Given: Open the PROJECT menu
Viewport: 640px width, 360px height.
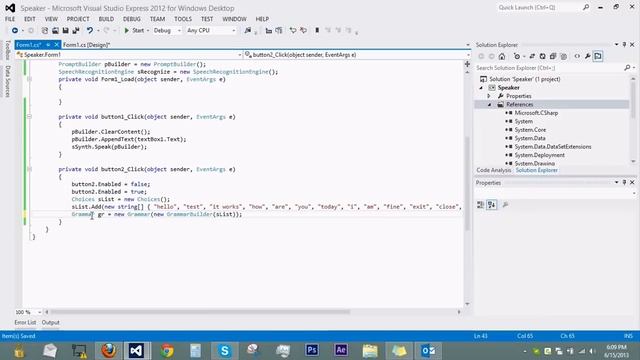Looking at the screenshot, I should point(78,19).
